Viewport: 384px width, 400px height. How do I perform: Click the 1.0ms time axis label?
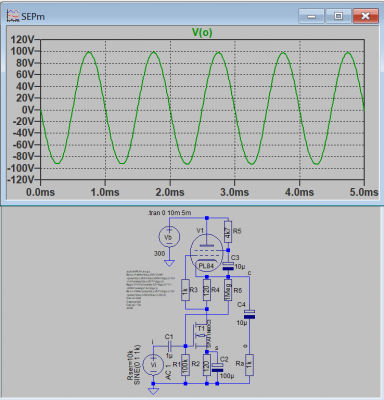[x=105, y=192]
